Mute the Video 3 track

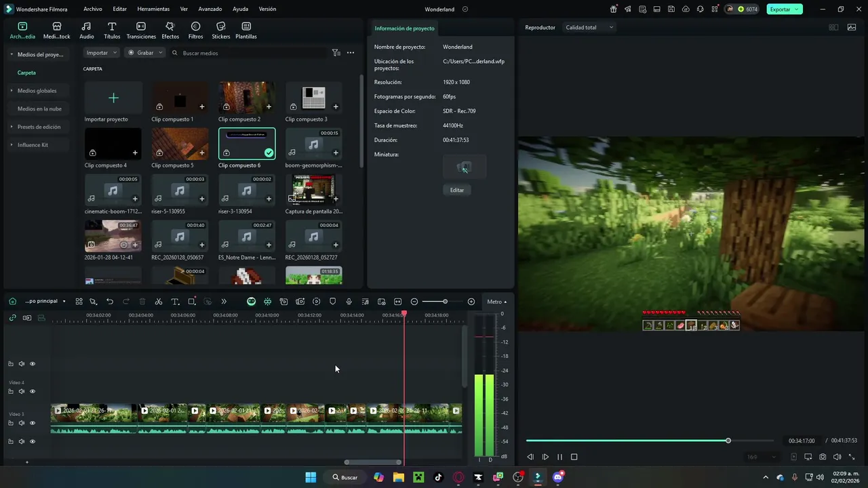(22, 423)
